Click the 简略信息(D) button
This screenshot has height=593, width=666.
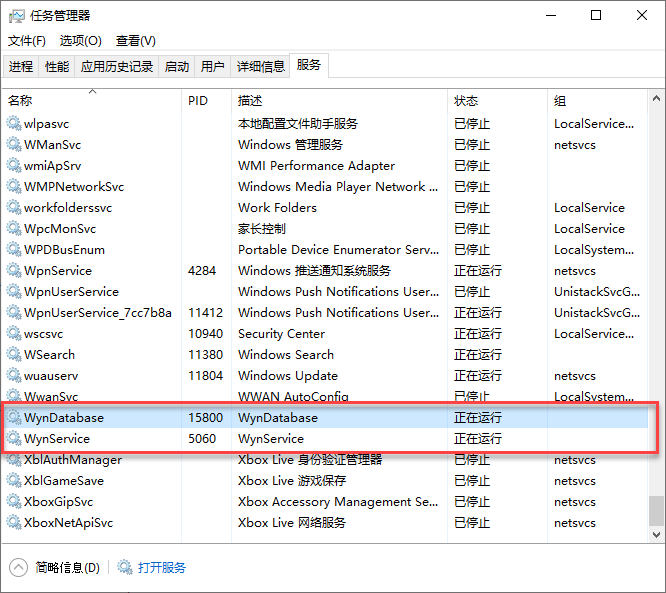67,567
